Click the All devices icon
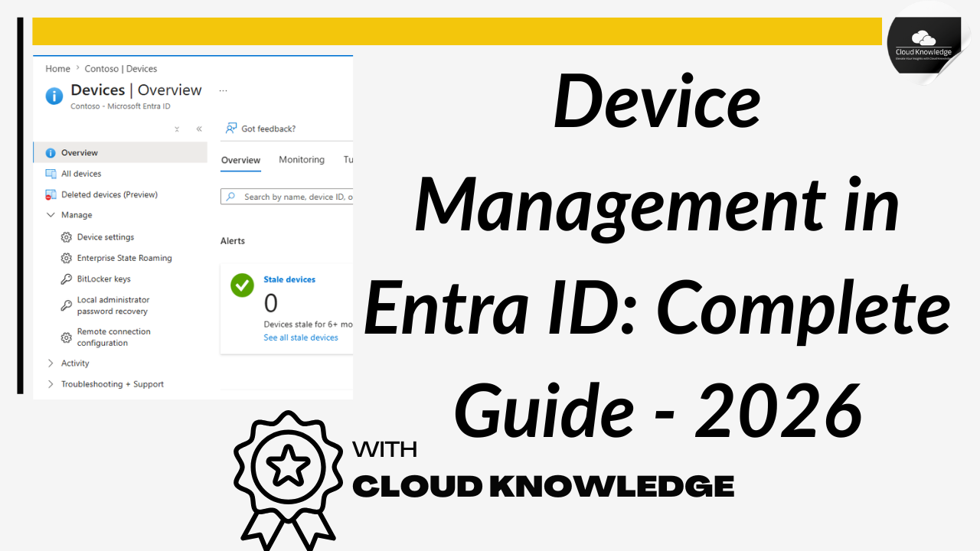Image resolution: width=980 pixels, height=551 pixels. pos(51,174)
